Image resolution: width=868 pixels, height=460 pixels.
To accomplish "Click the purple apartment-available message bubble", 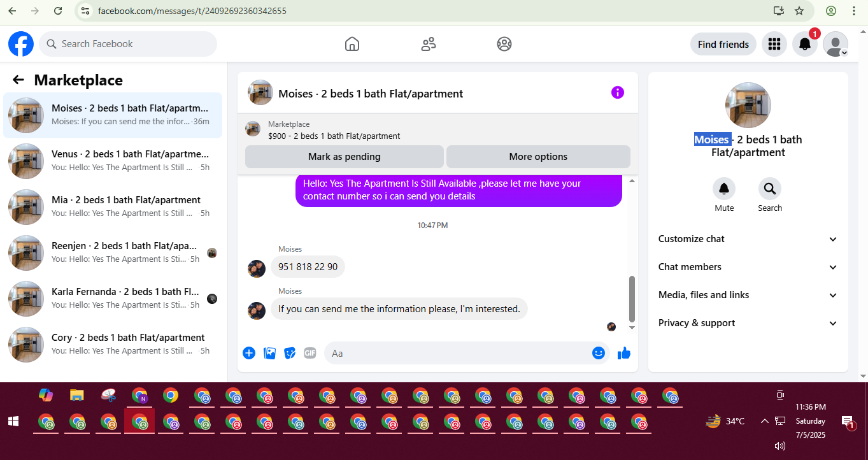I will pyautogui.click(x=459, y=190).
